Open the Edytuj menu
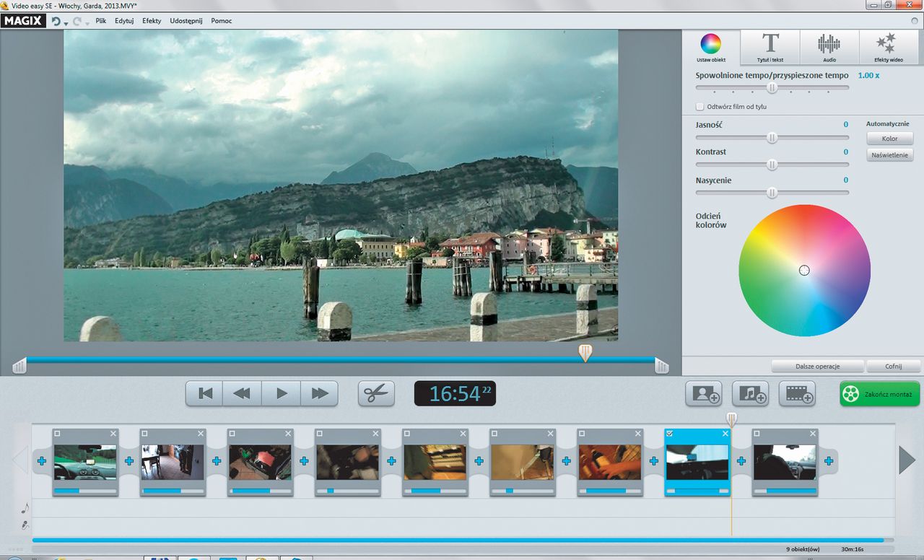 pos(124,21)
